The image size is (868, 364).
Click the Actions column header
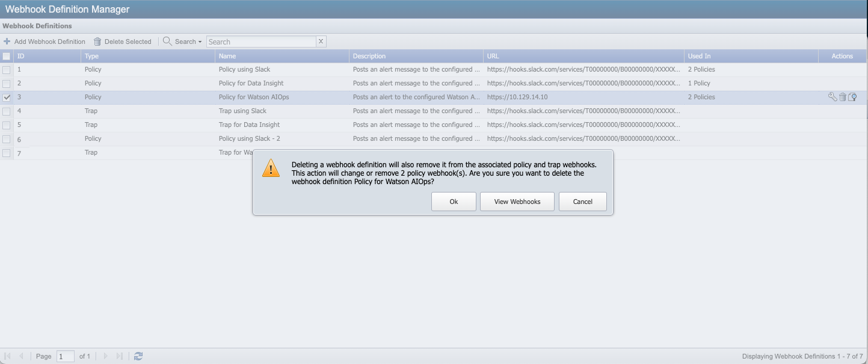[842, 56]
